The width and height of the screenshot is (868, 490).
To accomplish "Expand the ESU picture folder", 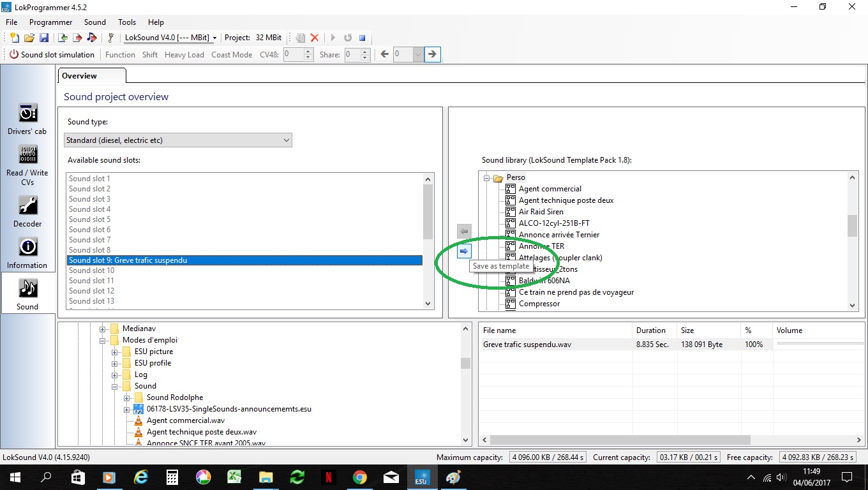I will pyautogui.click(x=115, y=352).
